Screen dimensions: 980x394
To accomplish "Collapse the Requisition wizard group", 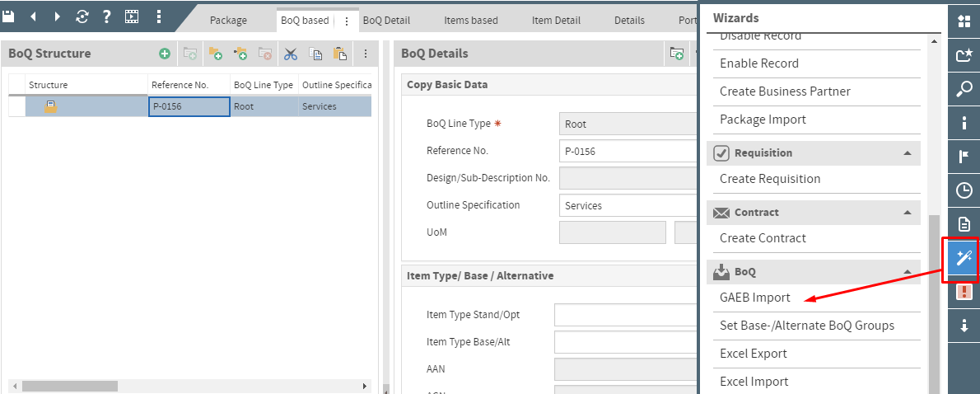I will [908, 153].
